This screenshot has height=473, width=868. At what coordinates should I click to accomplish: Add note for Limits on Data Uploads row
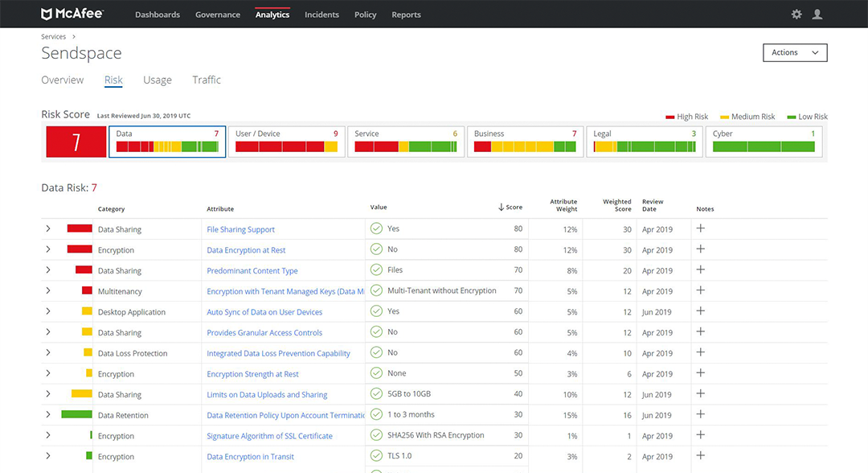pos(700,393)
